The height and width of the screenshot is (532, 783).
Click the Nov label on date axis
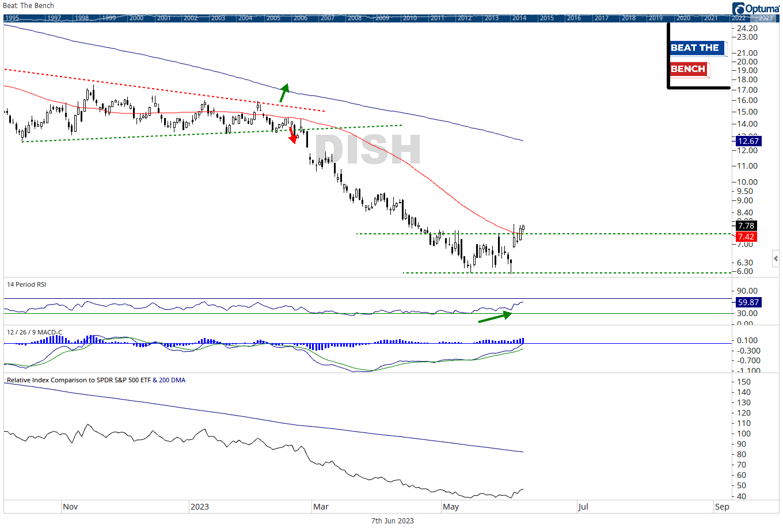[x=70, y=507]
